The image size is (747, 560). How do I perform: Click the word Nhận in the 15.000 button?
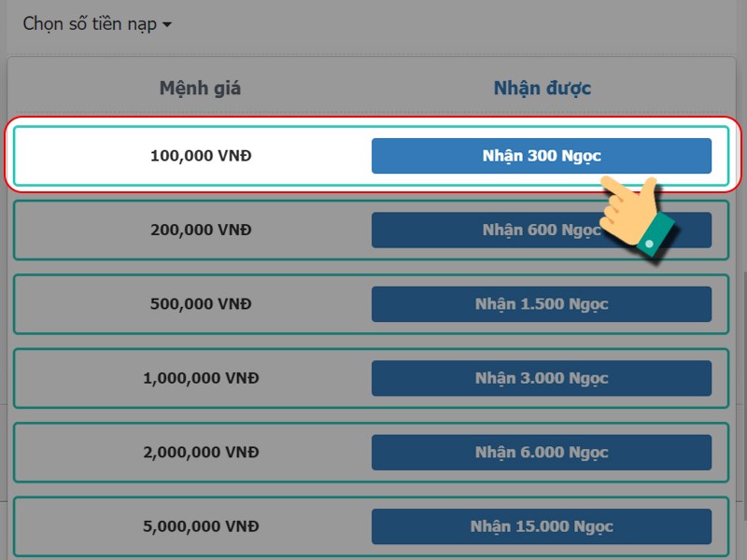[490, 526]
